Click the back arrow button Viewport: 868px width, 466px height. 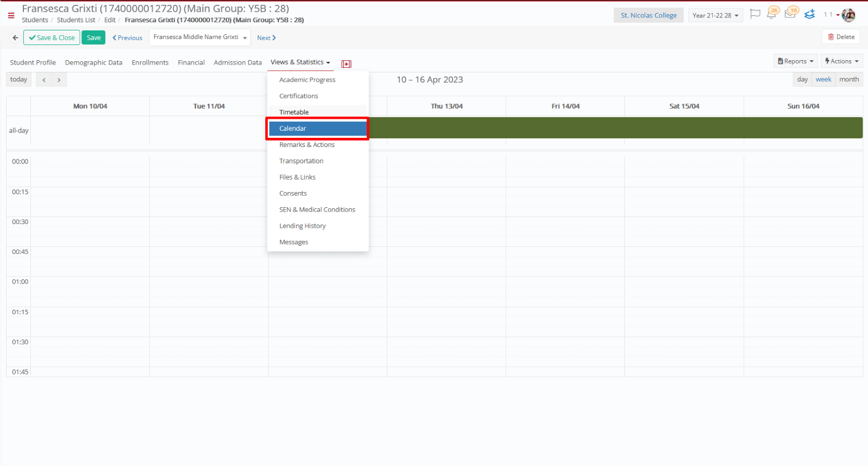(x=15, y=38)
